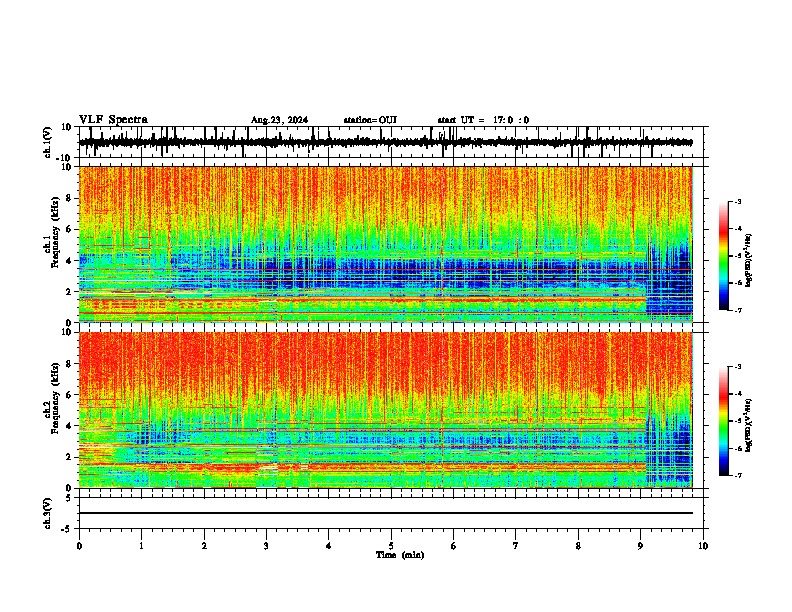Click the "ch.1(V)" waveform axis label
The width and height of the screenshot is (792, 612).
pyautogui.click(x=48, y=142)
